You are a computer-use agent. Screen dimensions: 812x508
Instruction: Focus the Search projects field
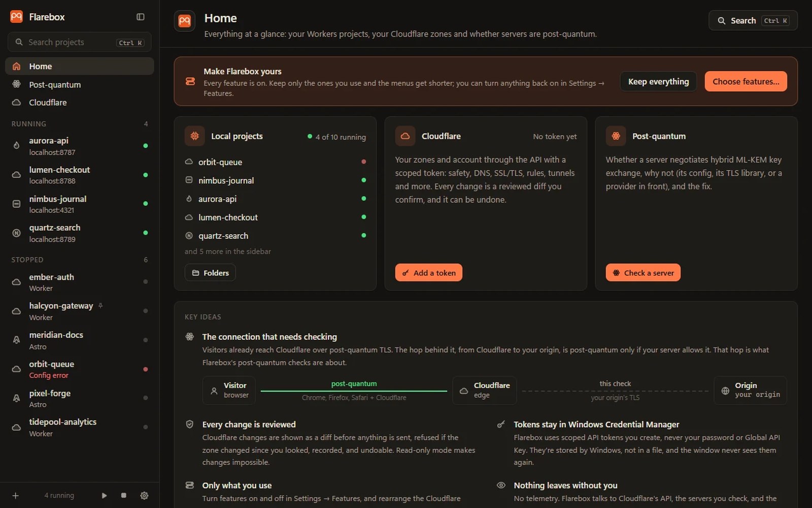coord(80,42)
